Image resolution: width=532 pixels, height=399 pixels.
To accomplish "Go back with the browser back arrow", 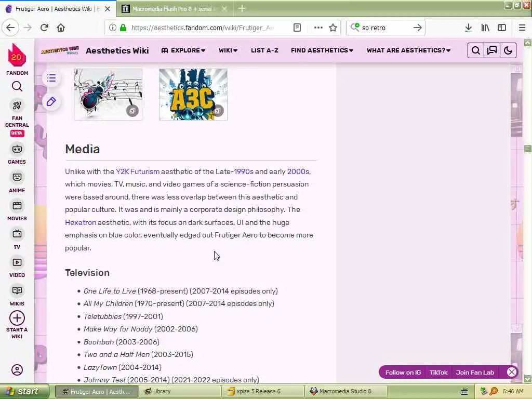I will [x=10, y=28].
